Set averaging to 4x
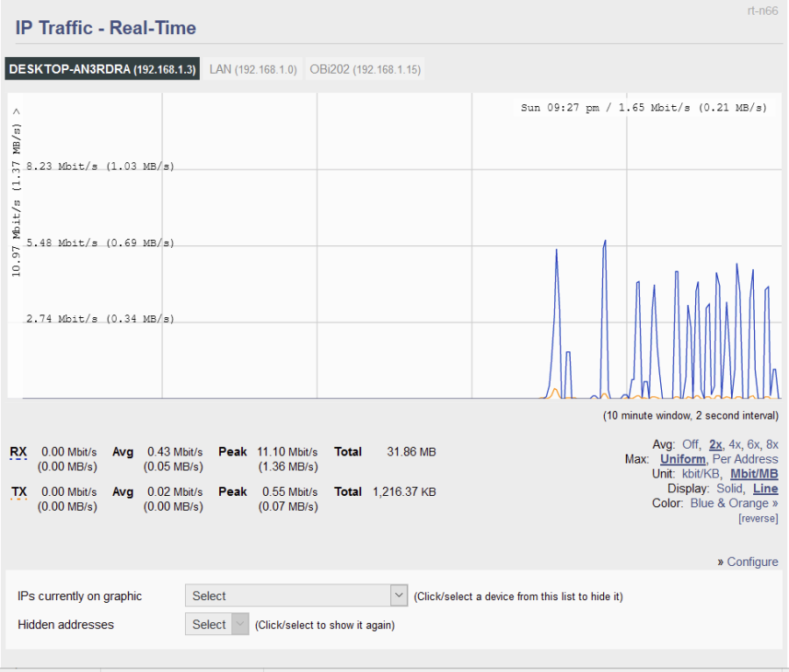Viewport: 789px width, 672px height. pyautogui.click(x=735, y=444)
